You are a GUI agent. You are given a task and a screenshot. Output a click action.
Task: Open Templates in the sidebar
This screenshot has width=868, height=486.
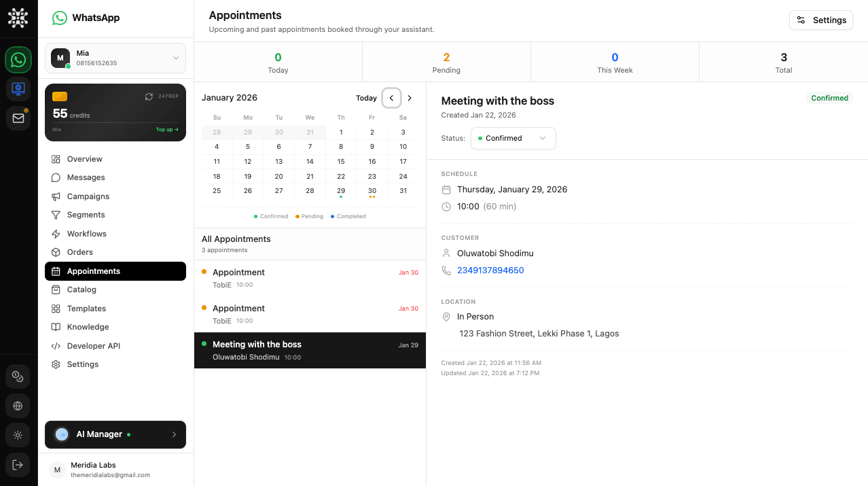point(115,309)
